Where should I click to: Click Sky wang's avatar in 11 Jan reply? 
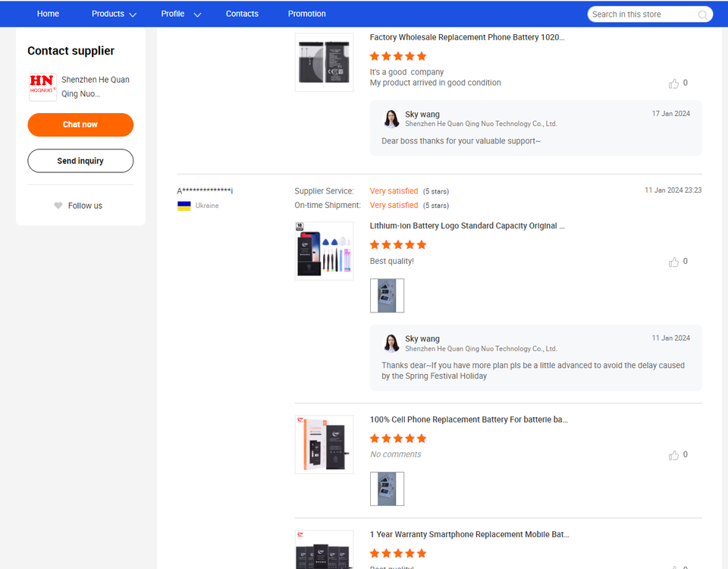tap(391, 343)
